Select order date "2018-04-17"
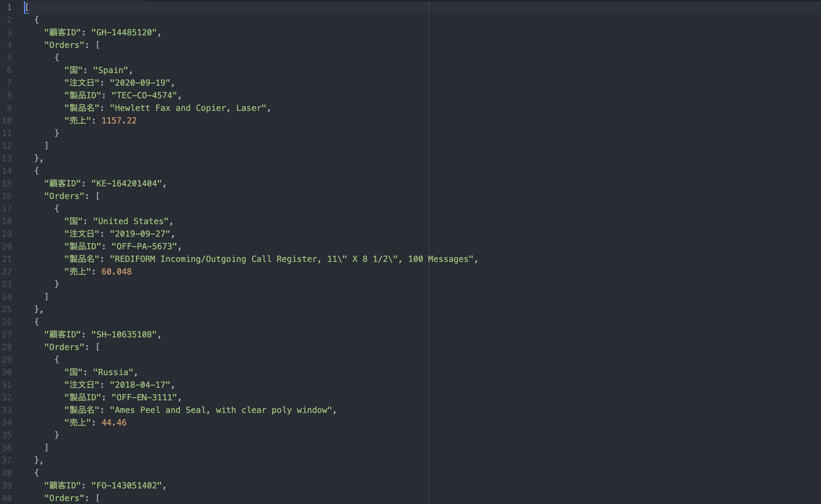 pos(140,385)
